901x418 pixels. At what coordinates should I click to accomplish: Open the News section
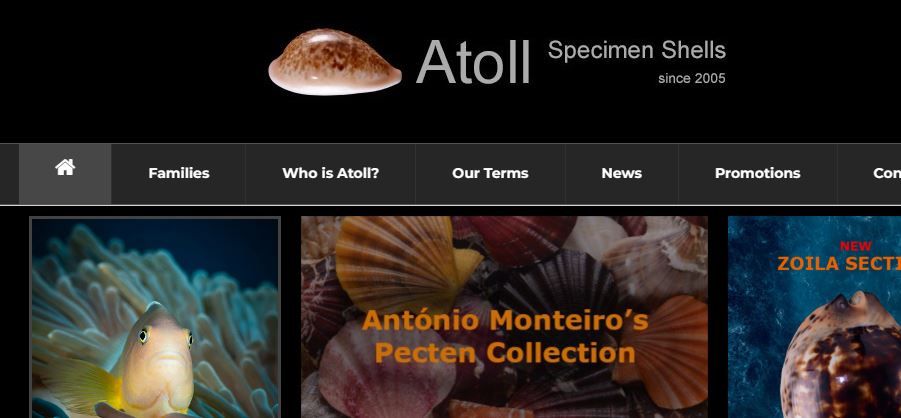(622, 173)
